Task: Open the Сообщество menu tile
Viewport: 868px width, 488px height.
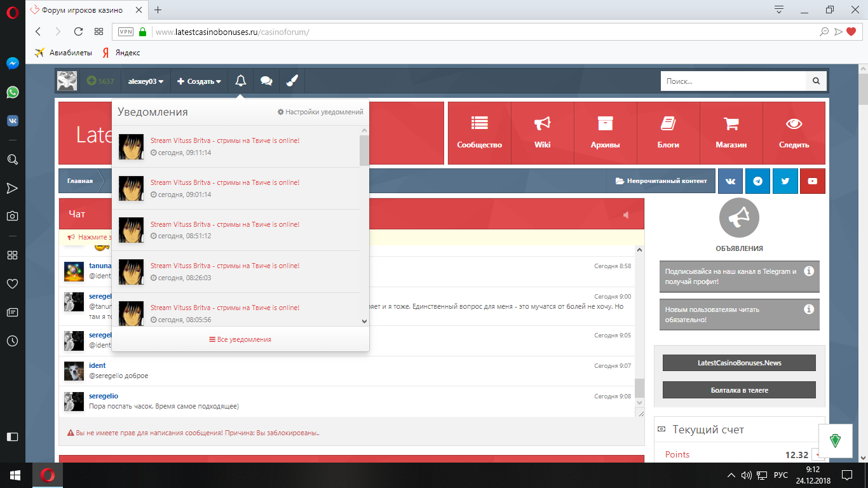Action: (479, 133)
